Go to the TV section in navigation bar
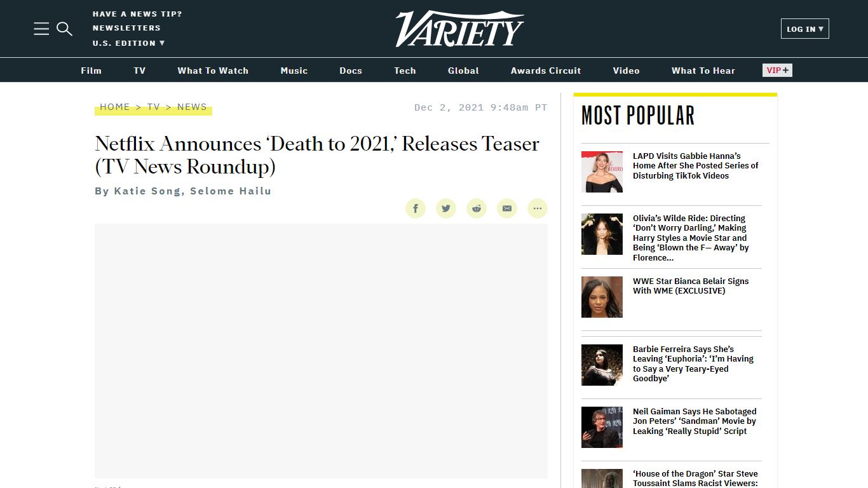The height and width of the screenshot is (488, 868). pos(140,71)
